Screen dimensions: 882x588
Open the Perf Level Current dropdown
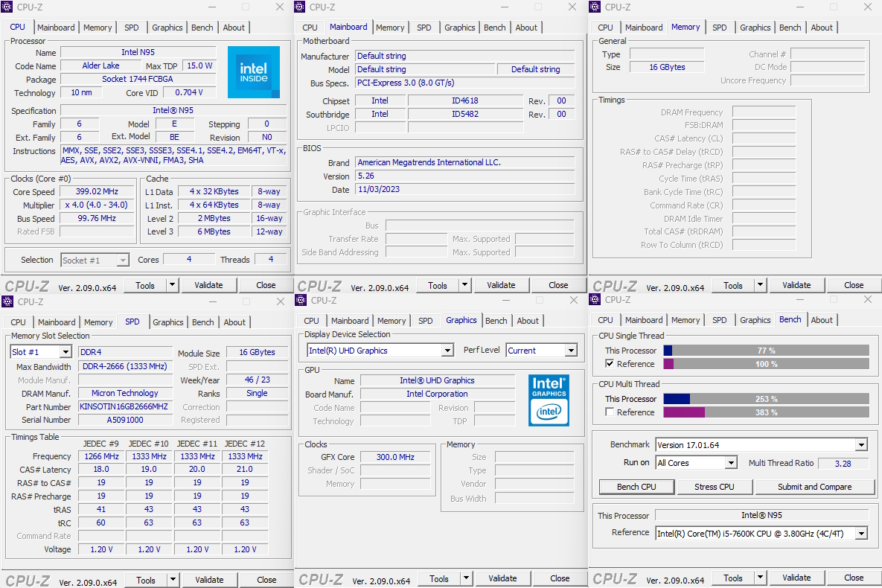[571, 351]
